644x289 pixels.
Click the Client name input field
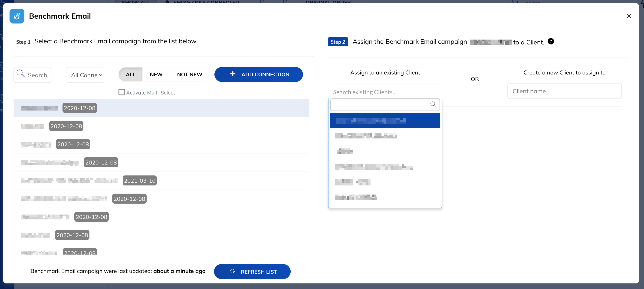564,91
